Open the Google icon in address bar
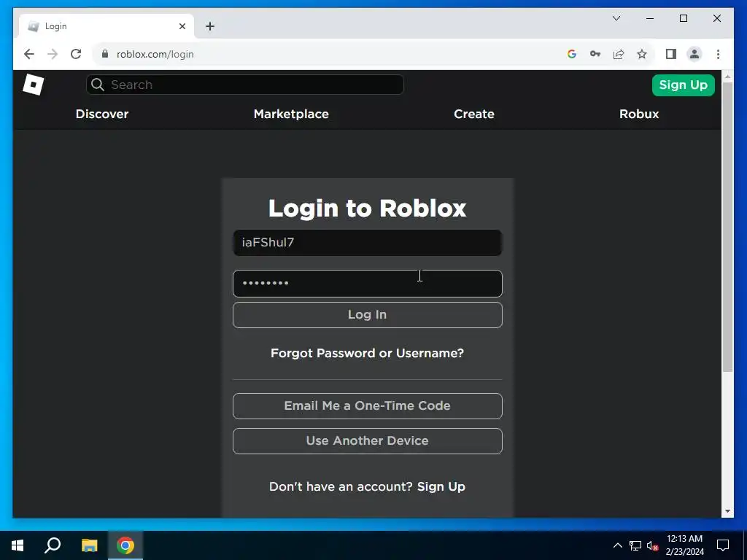Viewport: 747px width, 560px height. (x=572, y=54)
